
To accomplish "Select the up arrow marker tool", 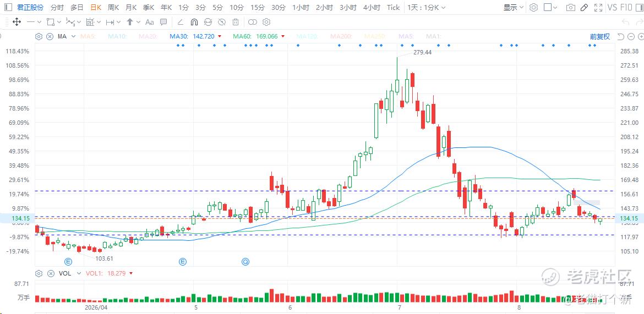I will tap(130, 22).
